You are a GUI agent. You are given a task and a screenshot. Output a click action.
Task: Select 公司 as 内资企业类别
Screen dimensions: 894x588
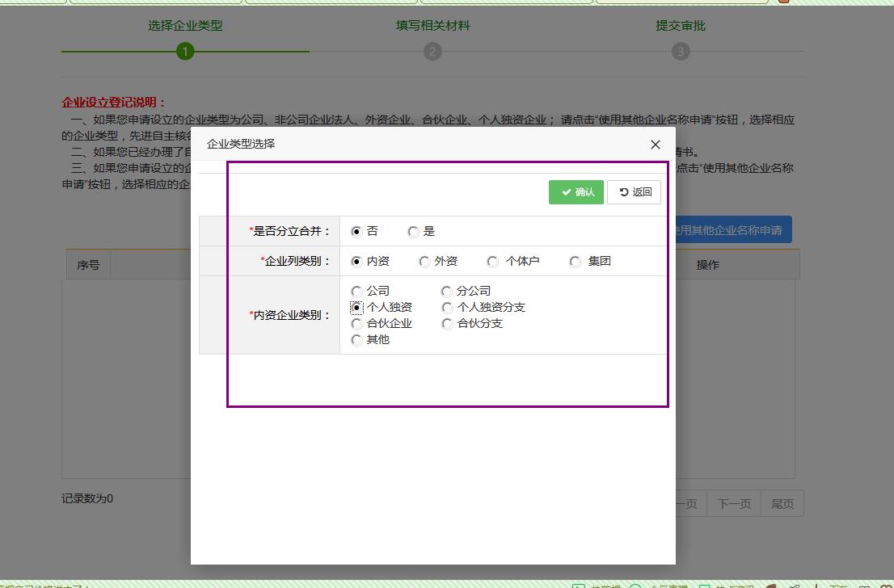click(356, 292)
